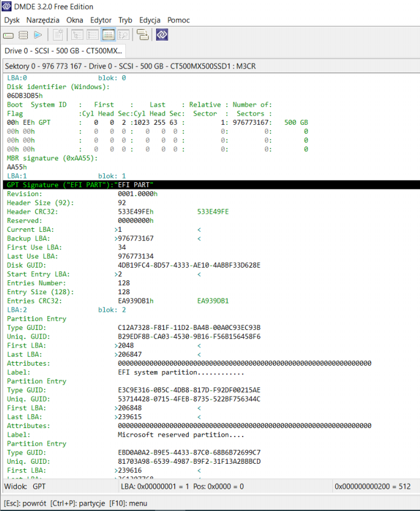This screenshot has height=511, width=420.
Task: Click Type GUID E3C9E316-0B5C-4DB8-817D-F92DF00215AE
Action: [x=189, y=390]
